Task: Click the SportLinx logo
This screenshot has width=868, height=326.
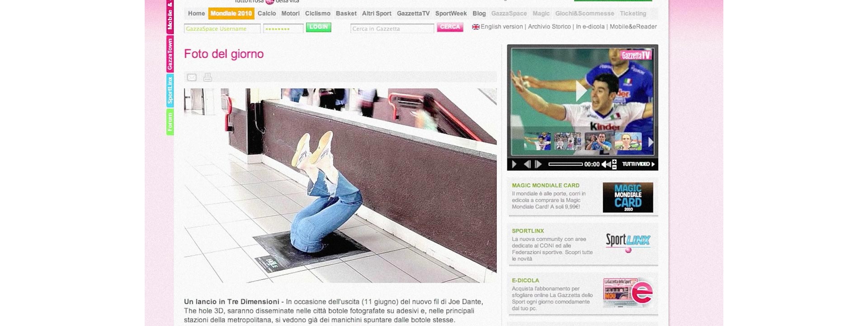Action: (x=628, y=243)
